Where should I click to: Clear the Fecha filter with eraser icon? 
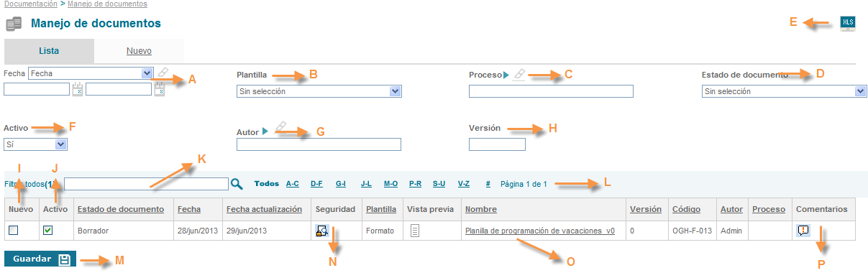coord(163,73)
